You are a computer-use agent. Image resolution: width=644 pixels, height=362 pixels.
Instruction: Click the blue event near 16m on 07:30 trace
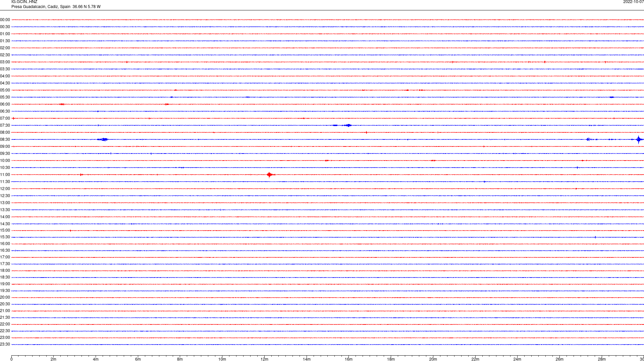pyautogui.click(x=348, y=125)
